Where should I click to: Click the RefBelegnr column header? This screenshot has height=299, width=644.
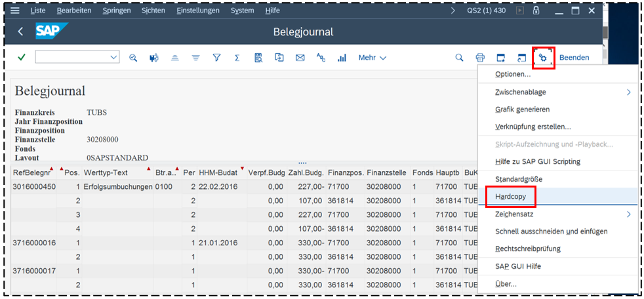[x=33, y=173]
